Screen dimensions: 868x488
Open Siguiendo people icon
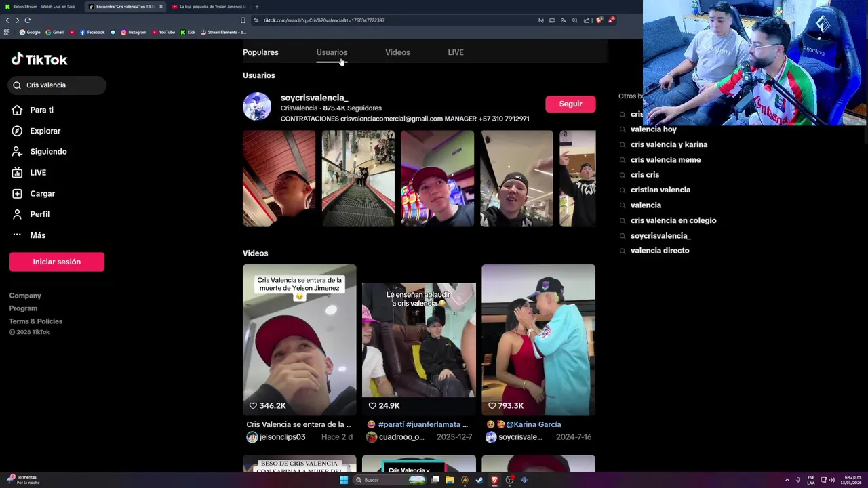(x=17, y=152)
